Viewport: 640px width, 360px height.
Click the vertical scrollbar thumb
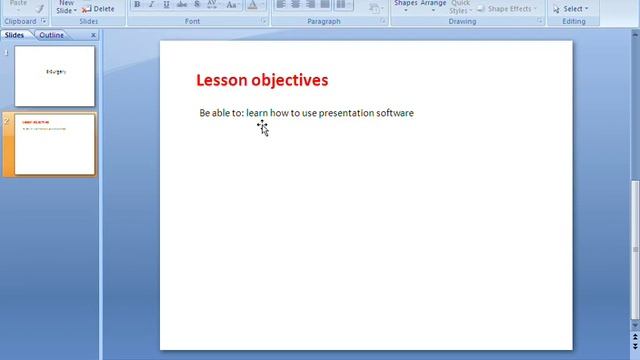tap(635, 250)
